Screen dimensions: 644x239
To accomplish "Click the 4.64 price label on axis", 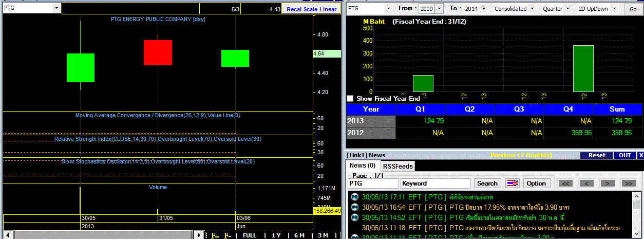I will coord(327,53).
